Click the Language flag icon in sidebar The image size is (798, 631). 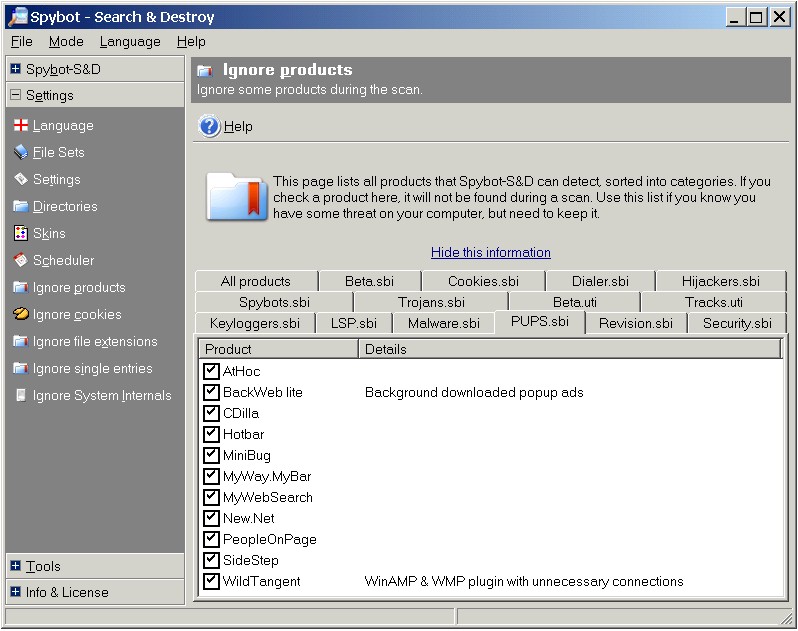(x=20, y=125)
